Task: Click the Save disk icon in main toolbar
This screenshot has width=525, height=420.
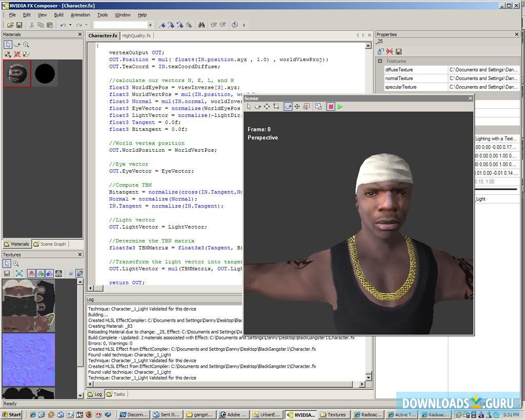Action: (x=19, y=25)
